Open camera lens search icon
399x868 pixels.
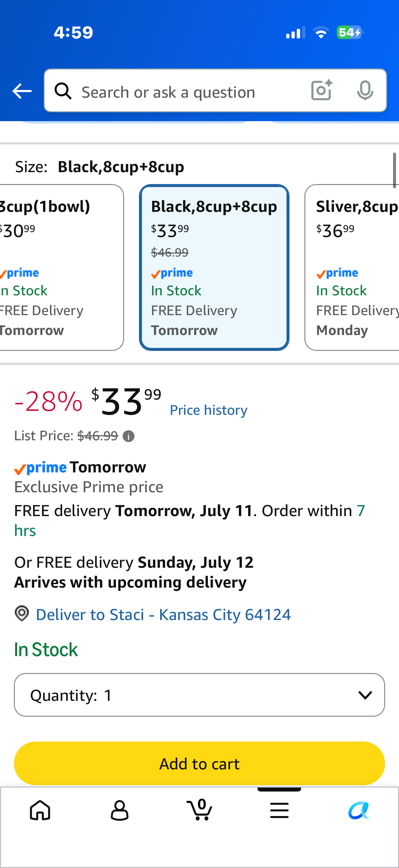point(322,90)
